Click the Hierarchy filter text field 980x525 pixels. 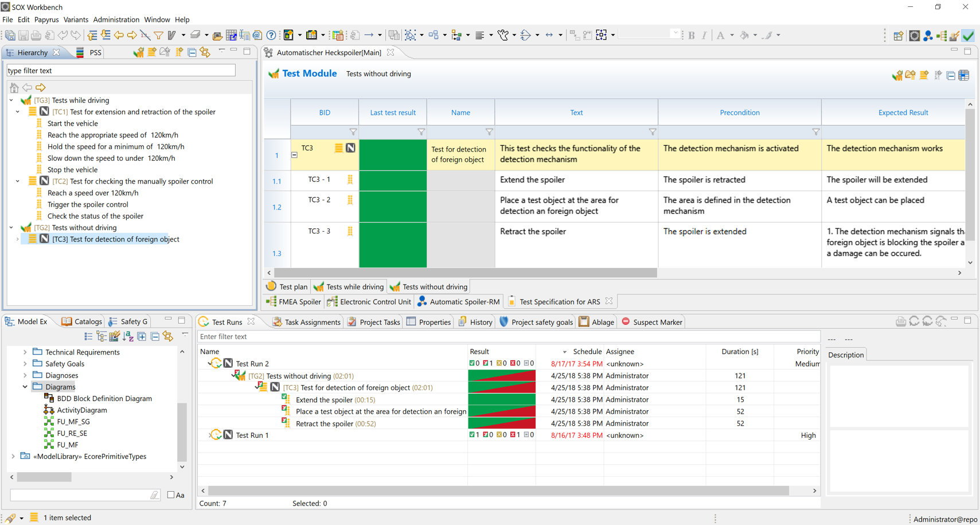coord(120,71)
